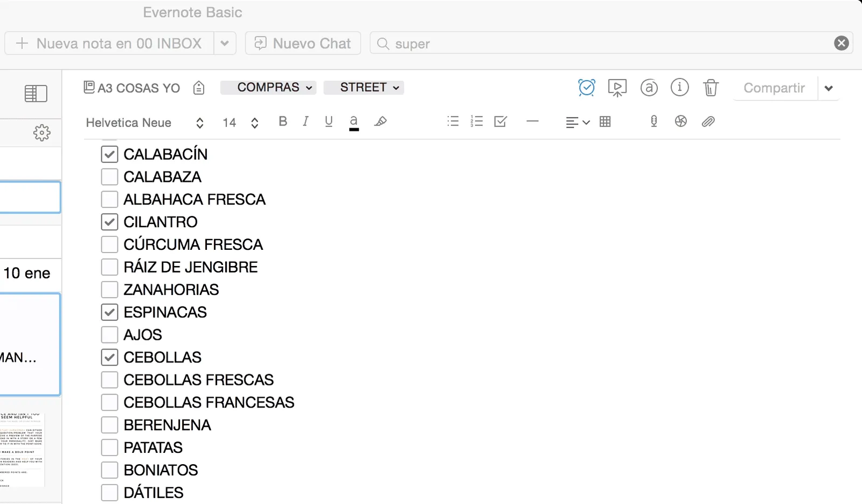The height and width of the screenshot is (504, 862).
Task: Show note info icon
Action: 679,87
